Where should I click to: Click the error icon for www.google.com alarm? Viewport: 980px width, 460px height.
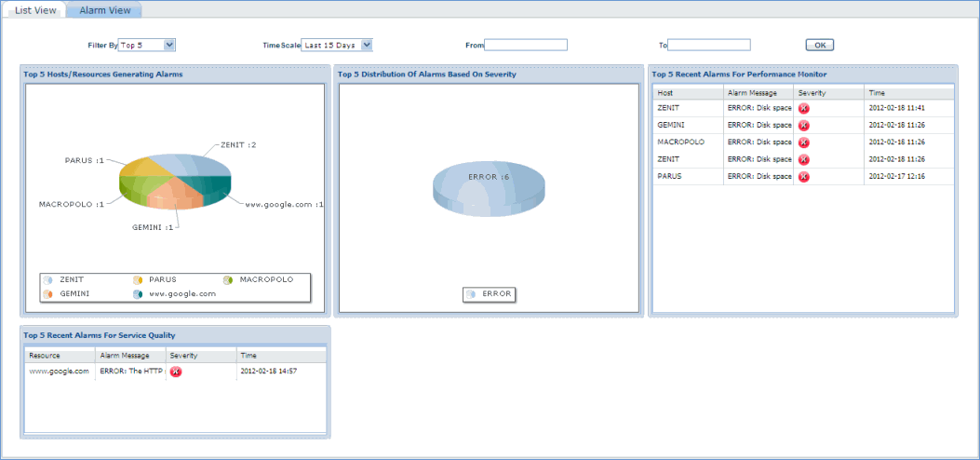[175, 372]
